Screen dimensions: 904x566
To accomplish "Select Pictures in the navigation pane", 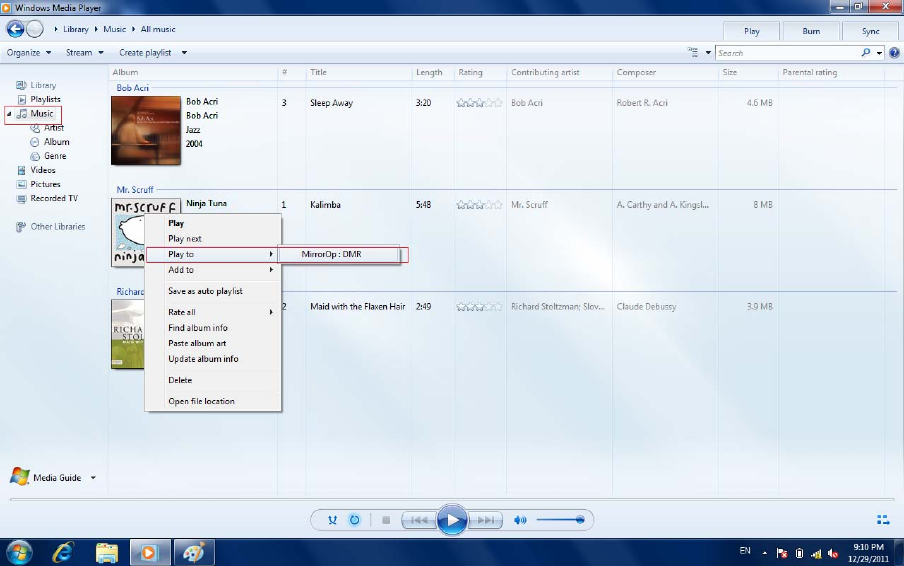I will pyautogui.click(x=39, y=184).
